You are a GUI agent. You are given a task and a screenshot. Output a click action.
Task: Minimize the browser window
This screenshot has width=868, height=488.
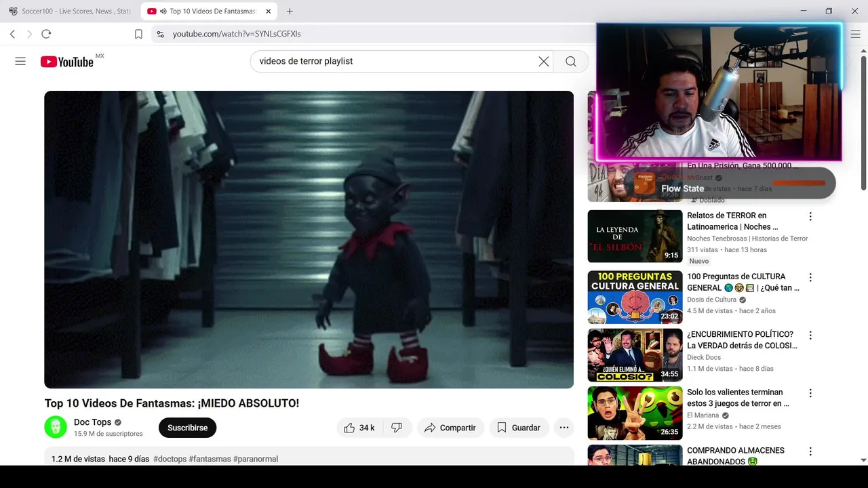[804, 12]
